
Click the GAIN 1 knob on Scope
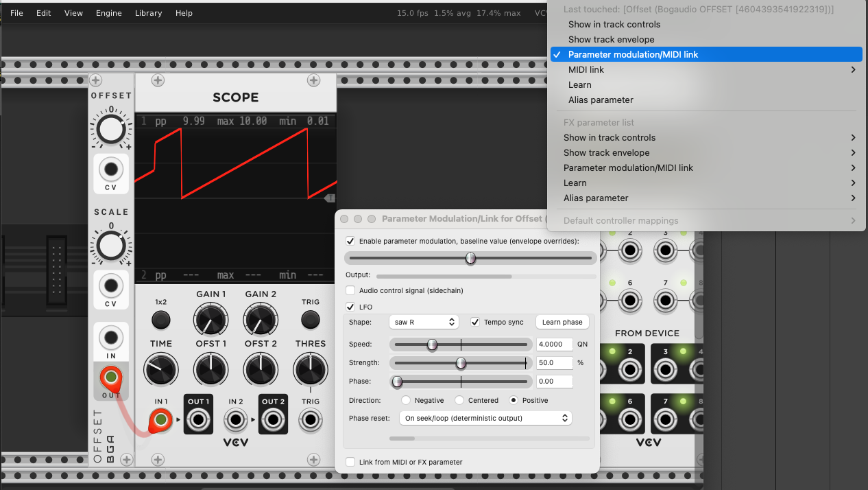210,320
